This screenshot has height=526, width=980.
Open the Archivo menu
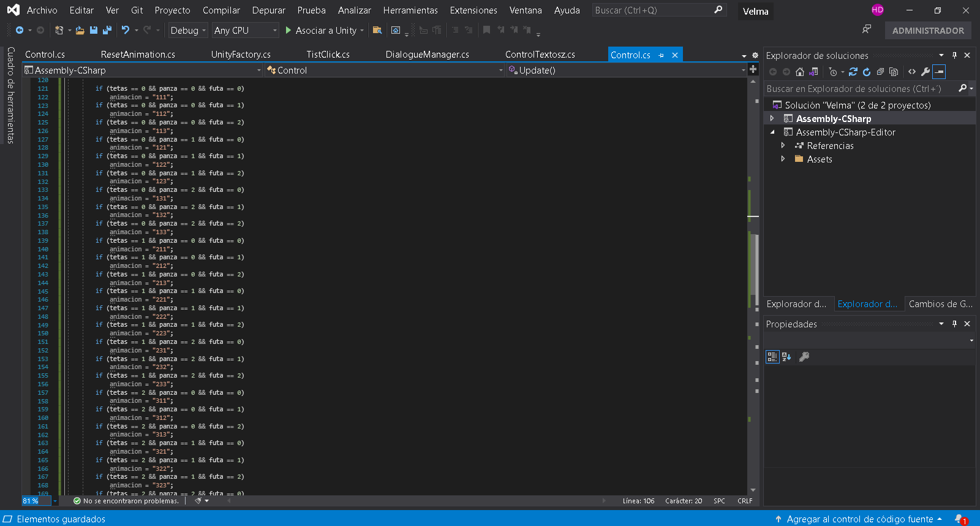pos(42,10)
